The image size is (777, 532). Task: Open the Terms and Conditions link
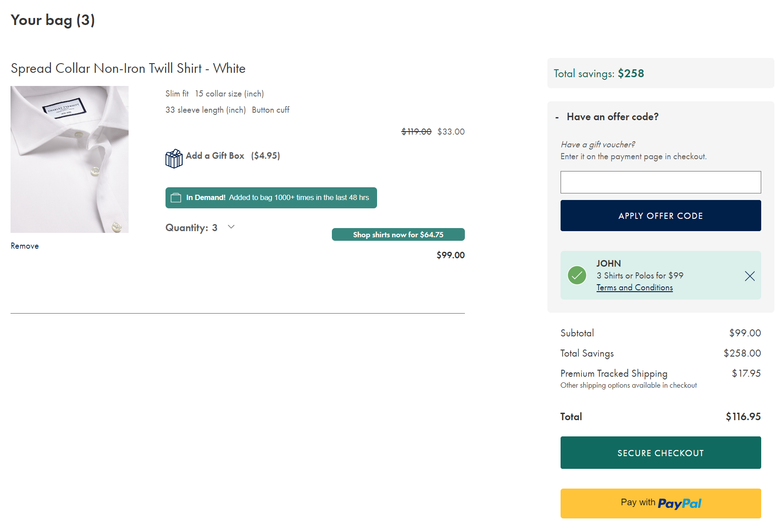pyautogui.click(x=634, y=288)
